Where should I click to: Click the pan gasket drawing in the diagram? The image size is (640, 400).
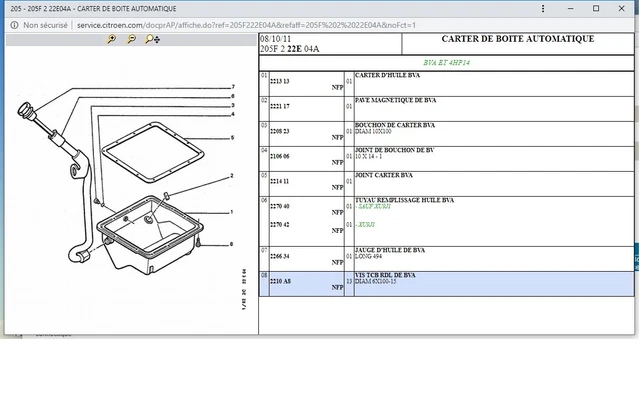pos(153,152)
